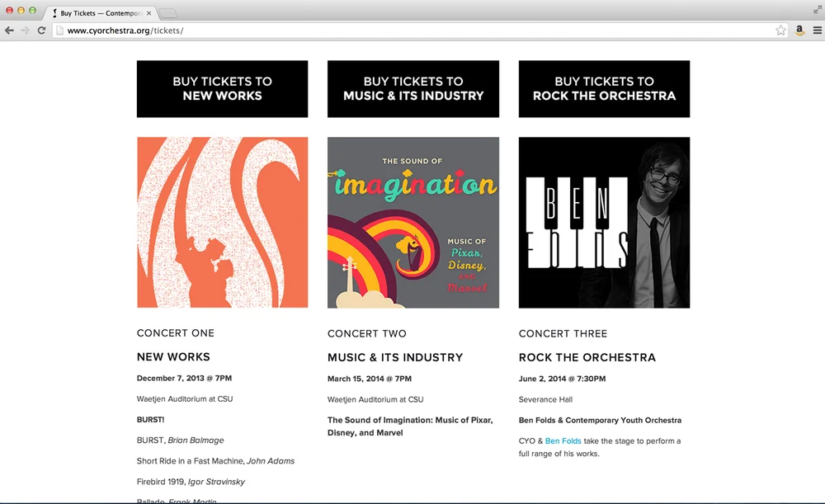This screenshot has height=504, width=825.
Task: Click Short Ride in a Fast Machine line
Action: point(215,461)
